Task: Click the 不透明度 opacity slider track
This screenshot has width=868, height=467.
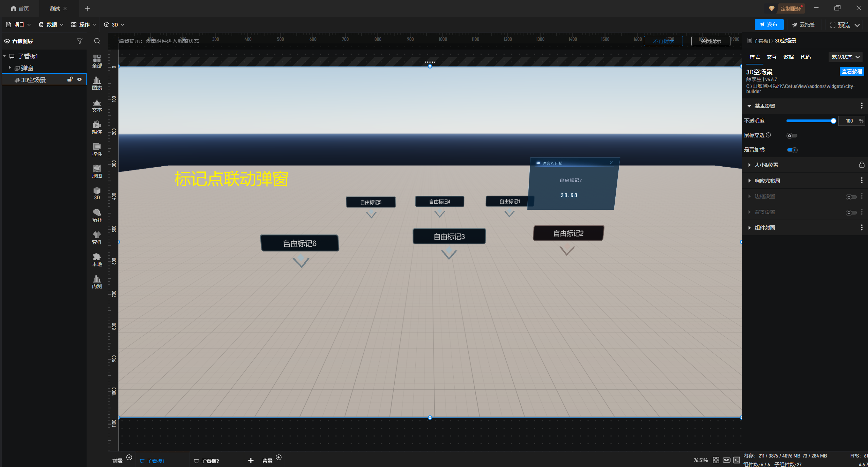Action: (810, 121)
